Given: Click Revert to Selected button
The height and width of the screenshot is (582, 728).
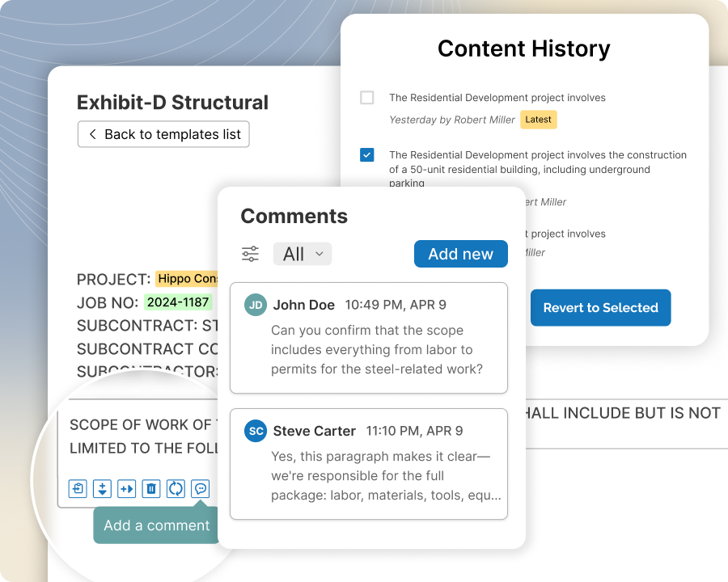Looking at the screenshot, I should pyautogui.click(x=600, y=308).
